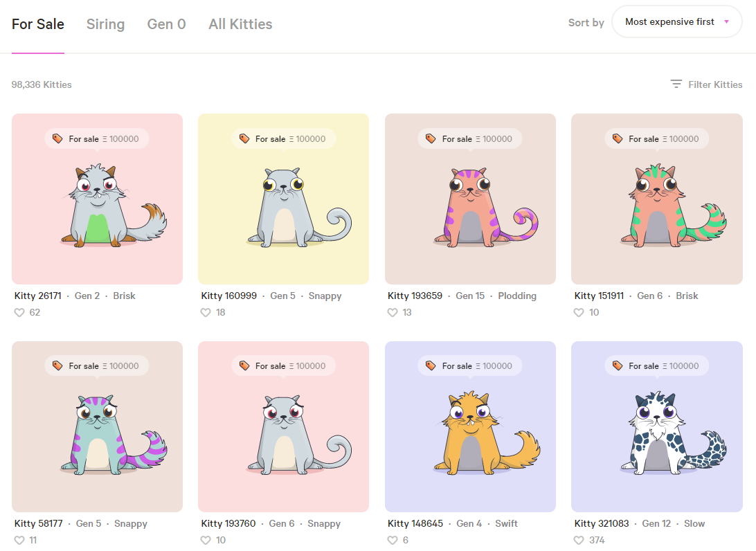Click tag icon on Kitty 321083 card

(x=617, y=366)
